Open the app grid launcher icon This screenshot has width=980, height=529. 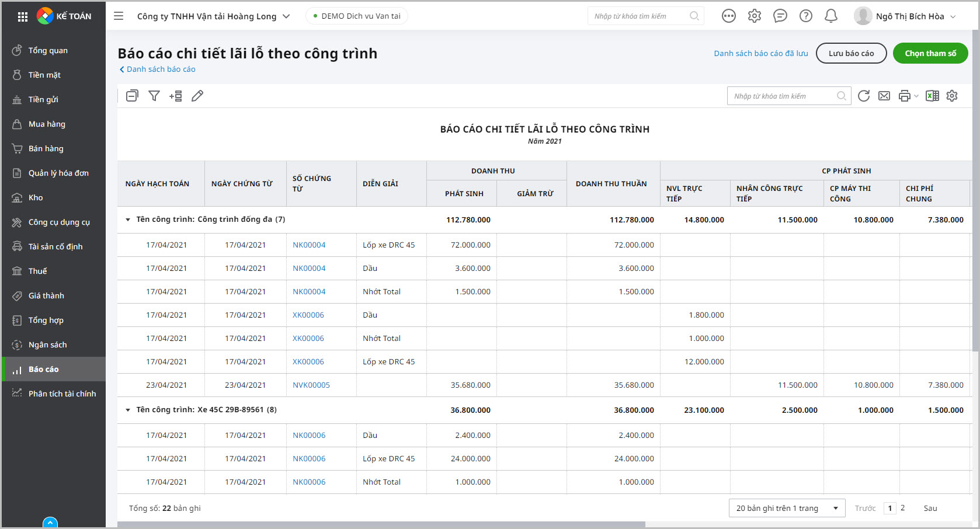(x=23, y=16)
